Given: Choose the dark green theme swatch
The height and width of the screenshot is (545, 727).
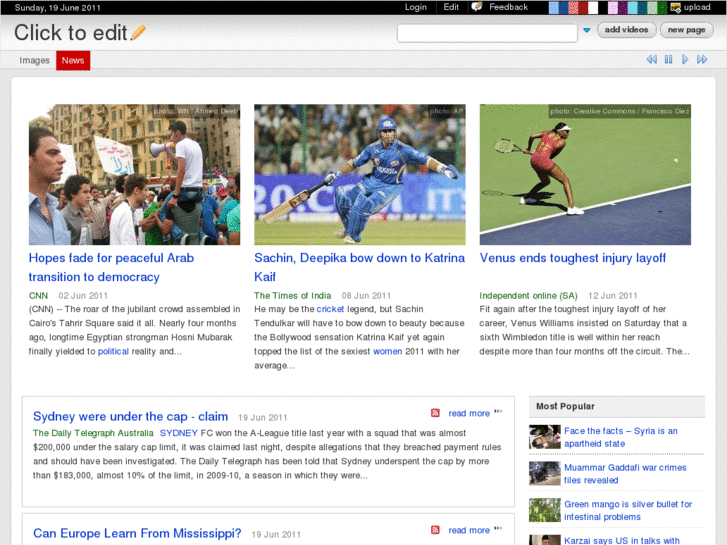Looking at the screenshot, I should pyautogui.click(x=662, y=7).
